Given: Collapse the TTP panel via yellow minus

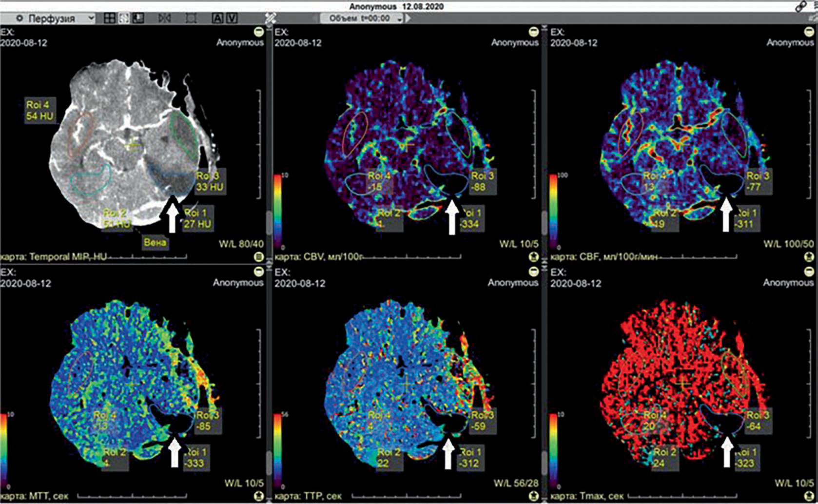Looking at the screenshot, I should [x=534, y=271].
